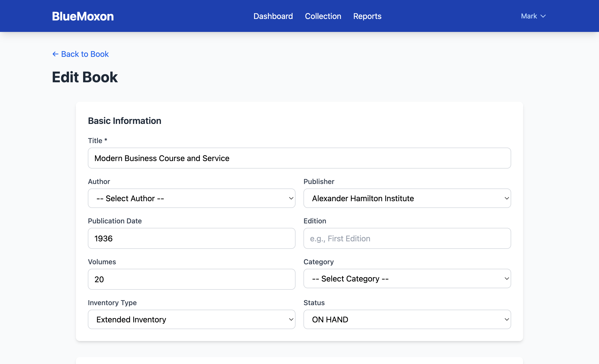Viewport: 599px width, 364px height.
Task: Open the Publisher dropdown
Action: coord(407,198)
